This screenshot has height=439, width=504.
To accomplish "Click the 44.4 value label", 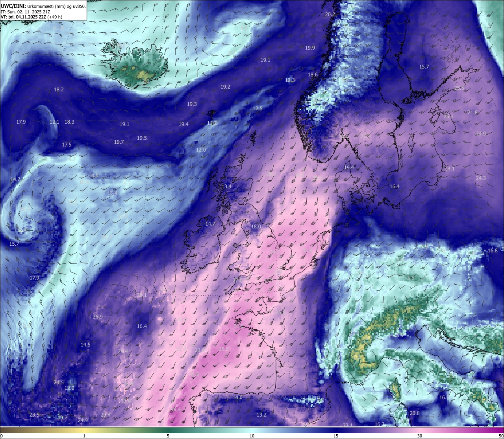I will pos(176,409).
